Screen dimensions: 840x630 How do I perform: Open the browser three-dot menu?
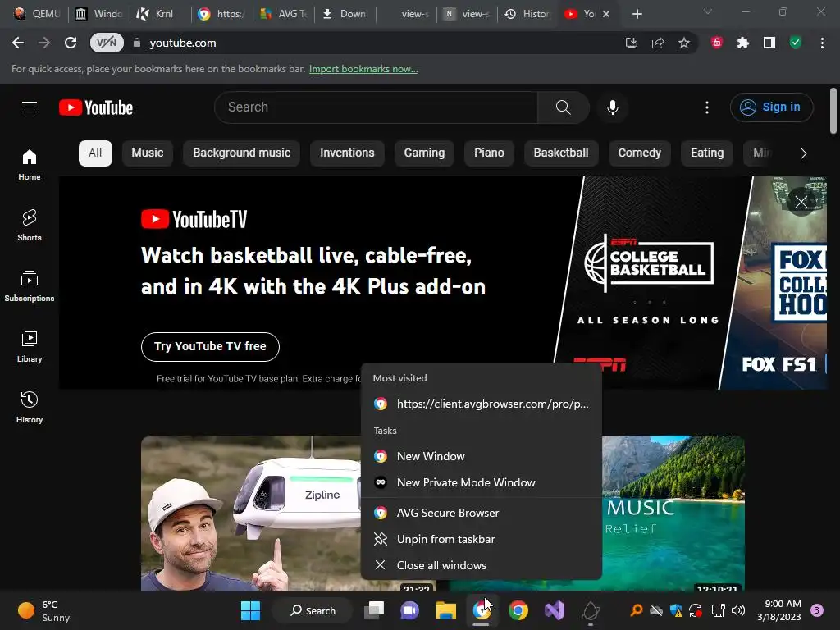[x=822, y=43]
